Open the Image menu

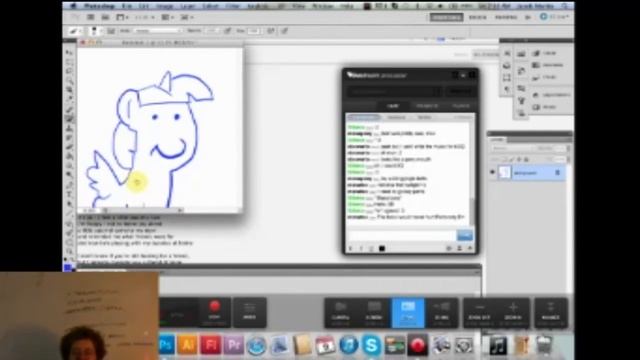(x=164, y=6)
